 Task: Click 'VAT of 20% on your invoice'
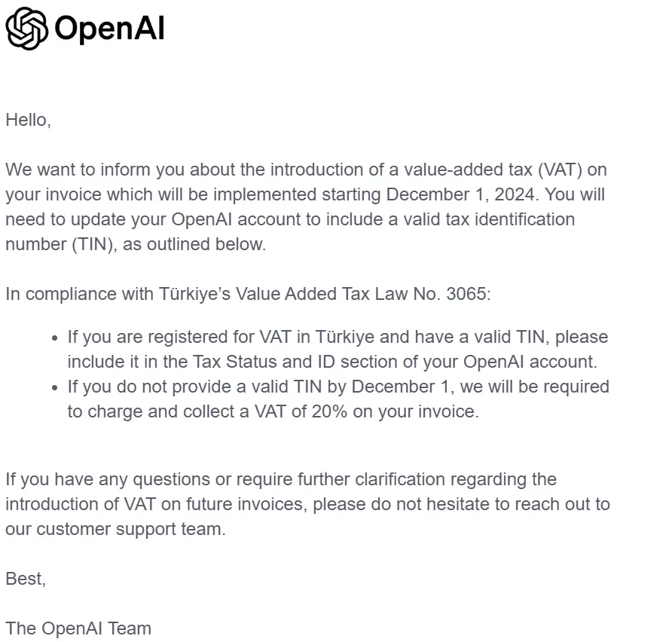365,412
